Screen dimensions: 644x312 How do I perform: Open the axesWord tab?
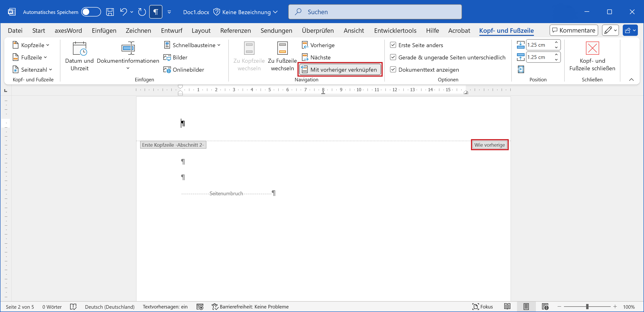tap(68, 30)
